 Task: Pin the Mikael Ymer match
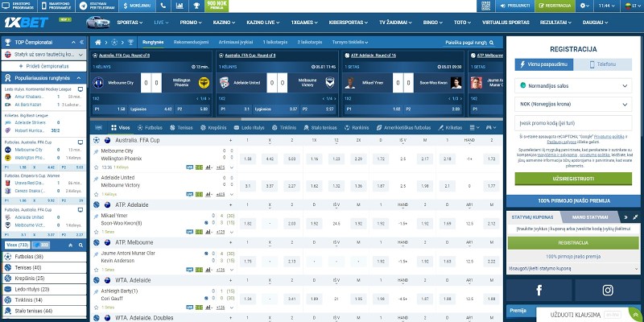coord(96,216)
